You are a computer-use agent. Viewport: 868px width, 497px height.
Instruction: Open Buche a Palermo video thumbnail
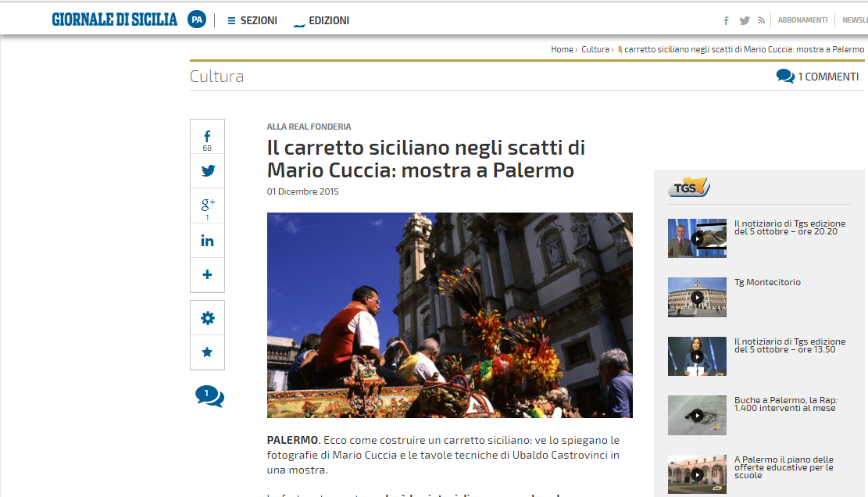pyautogui.click(x=697, y=415)
